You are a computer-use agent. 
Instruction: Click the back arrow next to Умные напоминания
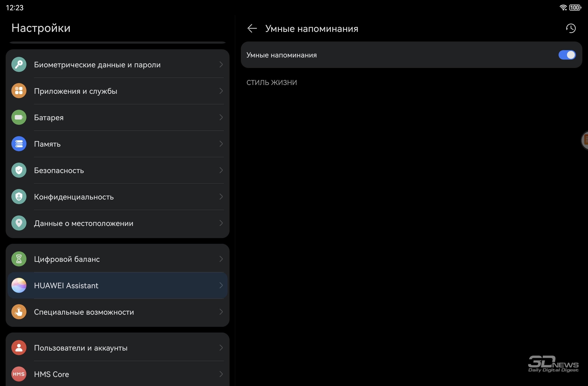[x=252, y=28]
